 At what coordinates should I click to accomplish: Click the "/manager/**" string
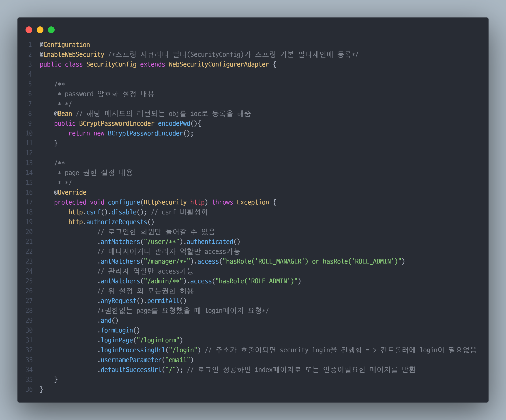click(x=167, y=262)
